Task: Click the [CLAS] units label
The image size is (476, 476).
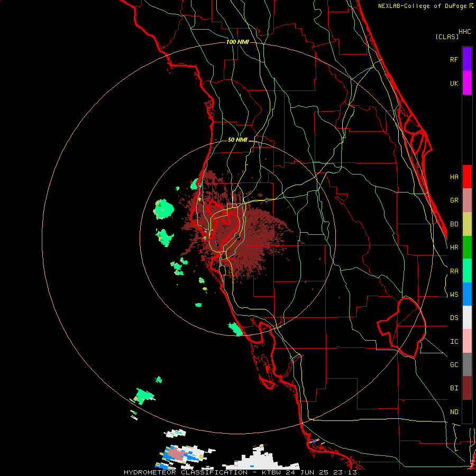Action: [x=447, y=36]
